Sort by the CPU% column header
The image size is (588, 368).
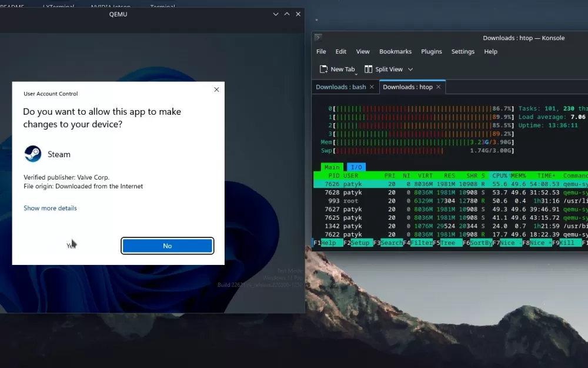[499, 175]
